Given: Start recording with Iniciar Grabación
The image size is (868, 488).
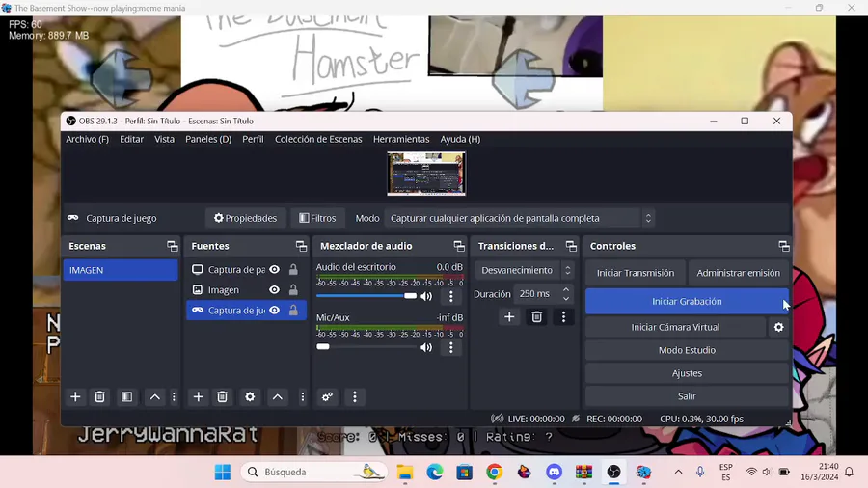Looking at the screenshot, I should tap(687, 302).
